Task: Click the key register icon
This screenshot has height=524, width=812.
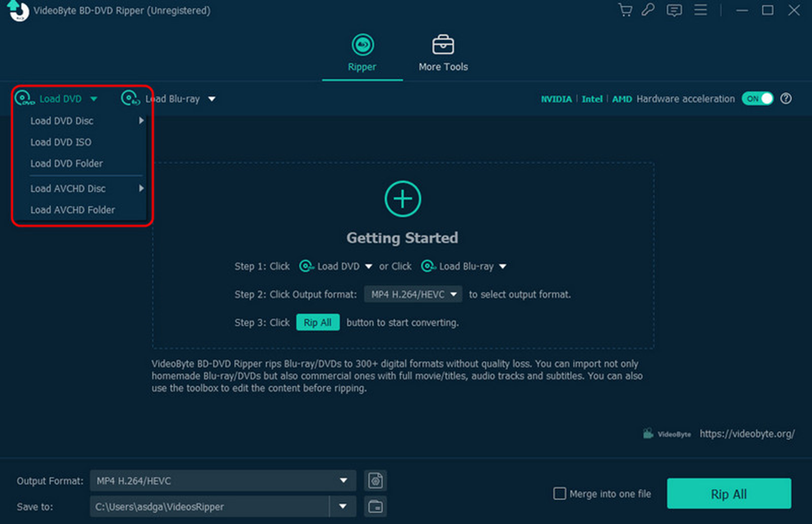Action: point(649,10)
